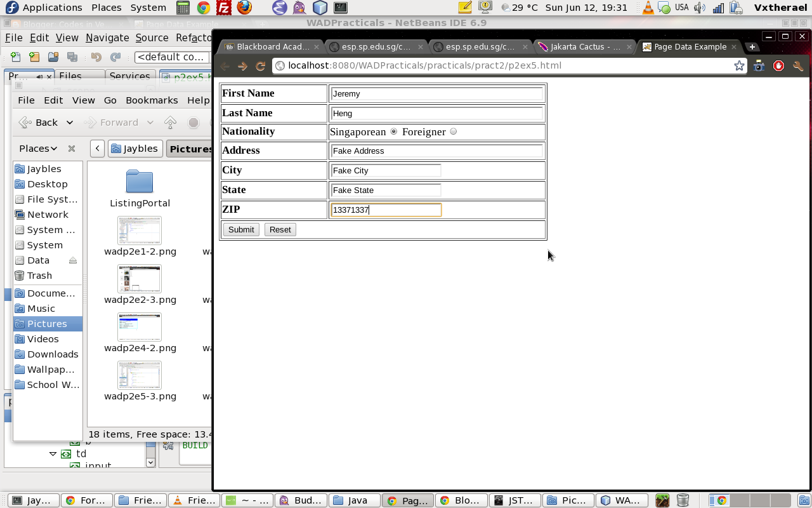Open a new Chrome tab
This screenshot has height=508, width=812.
pos(752,47)
